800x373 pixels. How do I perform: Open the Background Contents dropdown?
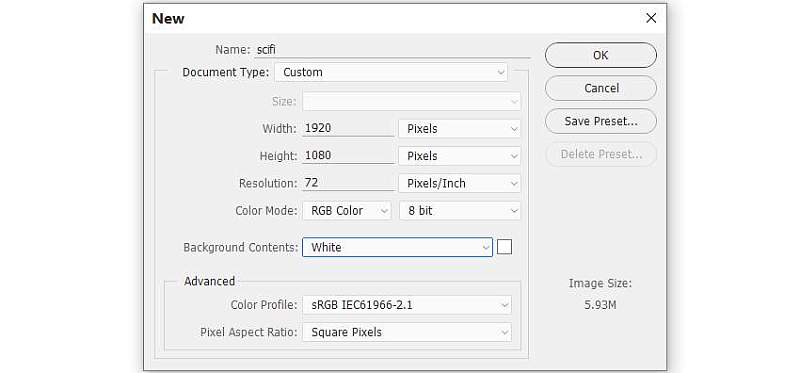click(x=397, y=247)
